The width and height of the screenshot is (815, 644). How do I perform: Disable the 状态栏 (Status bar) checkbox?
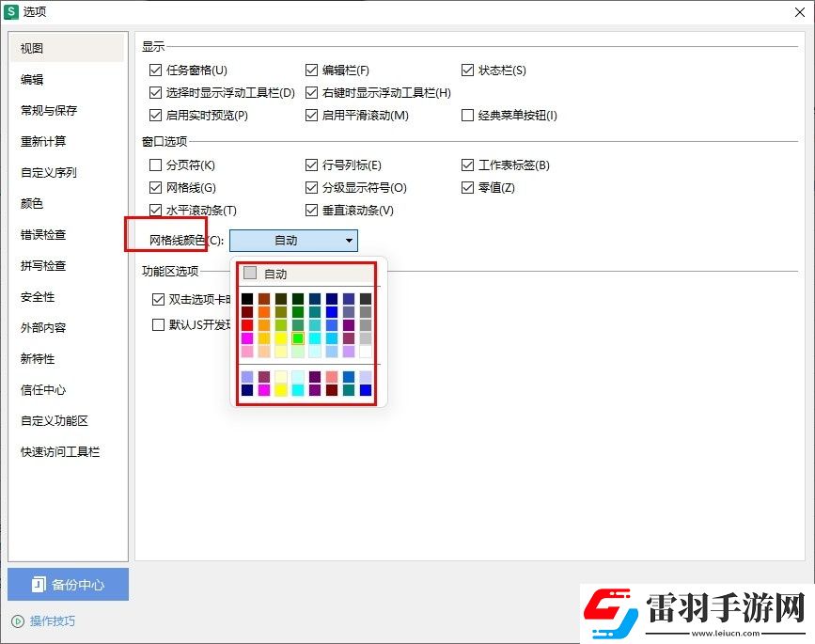click(x=467, y=69)
